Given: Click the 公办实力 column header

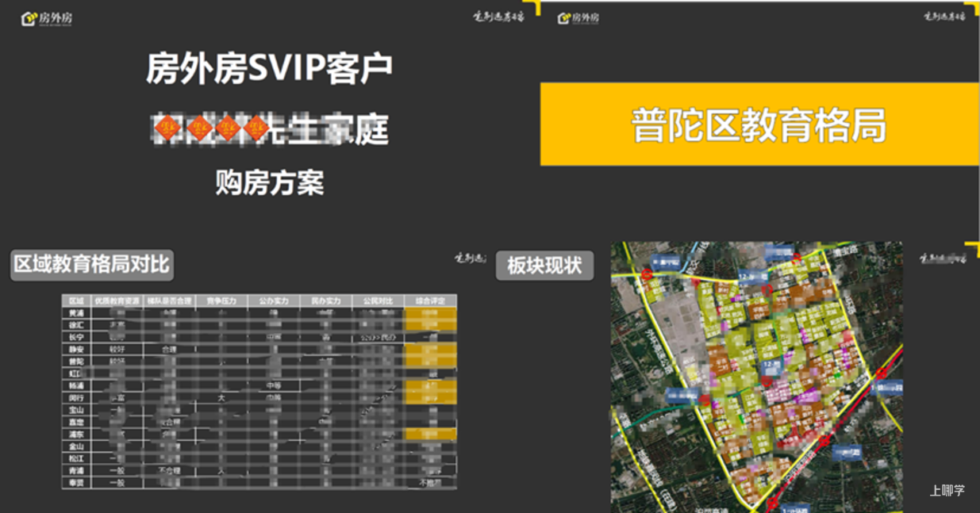Looking at the screenshot, I should coord(274,301).
